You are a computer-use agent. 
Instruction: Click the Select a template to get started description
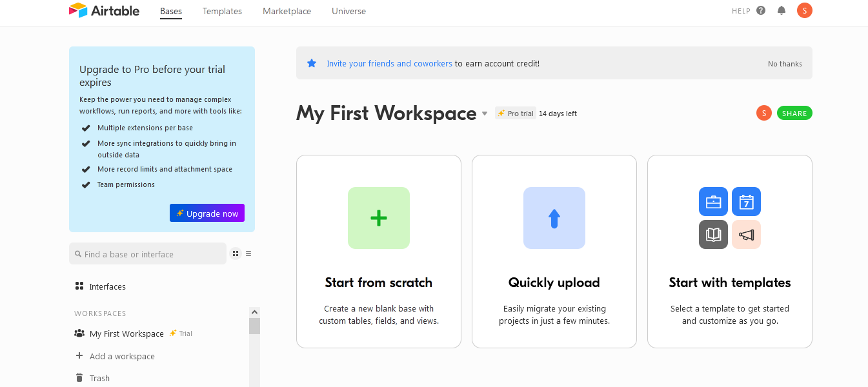tap(730, 315)
